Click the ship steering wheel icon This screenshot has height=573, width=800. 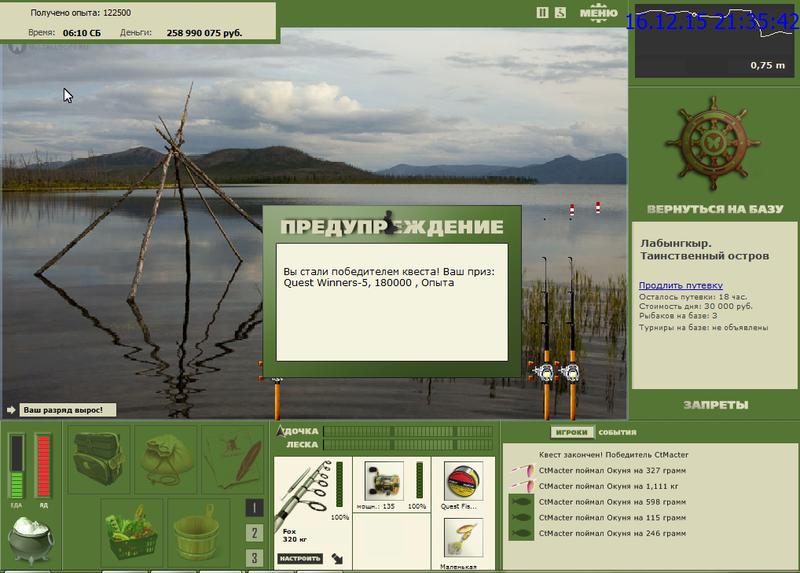(x=713, y=144)
